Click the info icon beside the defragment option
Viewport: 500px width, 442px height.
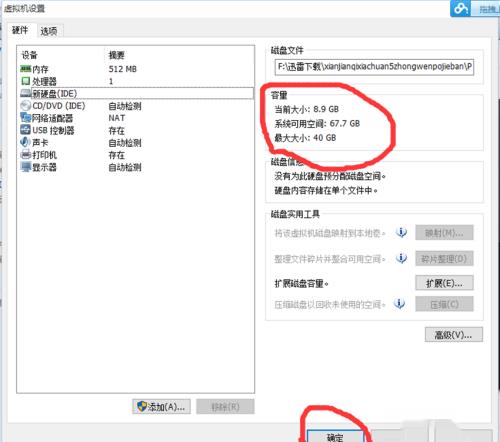401,258
